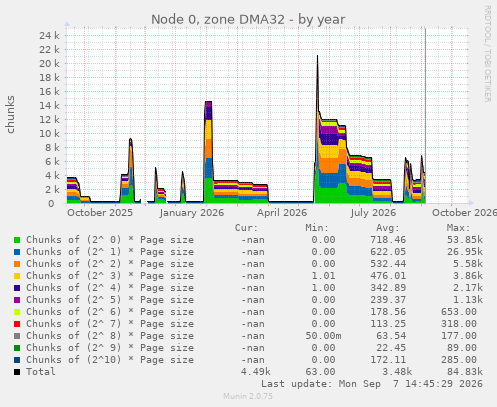
Task: Click the green swatch for 2^0 chunks
Action: point(17,240)
